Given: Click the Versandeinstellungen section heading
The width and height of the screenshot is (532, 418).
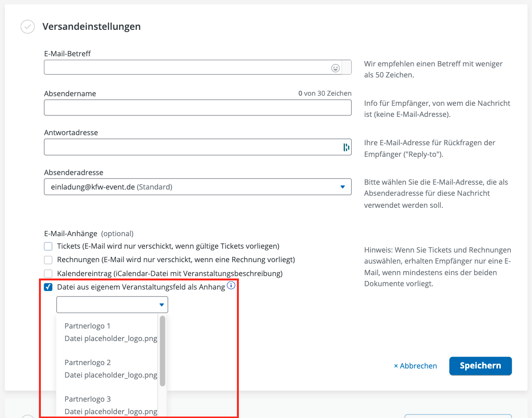Looking at the screenshot, I should click(x=91, y=26).
